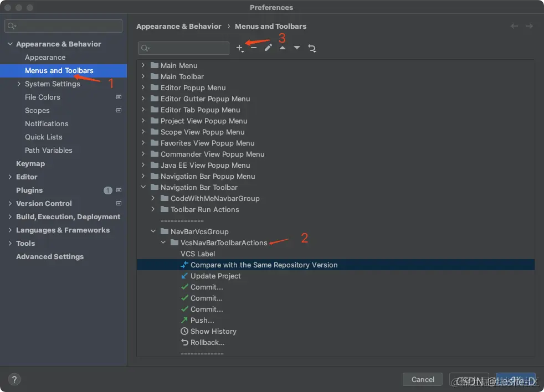Select the Editor Gutter Popup Menu row

coord(336,99)
